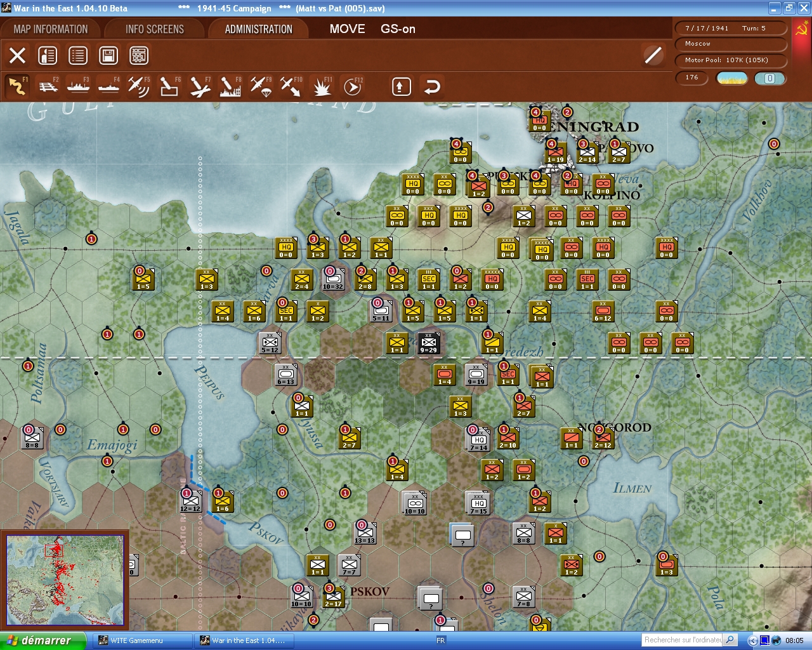Image resolution: width=812 pixels, height=650 pixels.
Task: Select the grey unit counter 6=13
Action: pyautogui.click(x=285, y=375)
